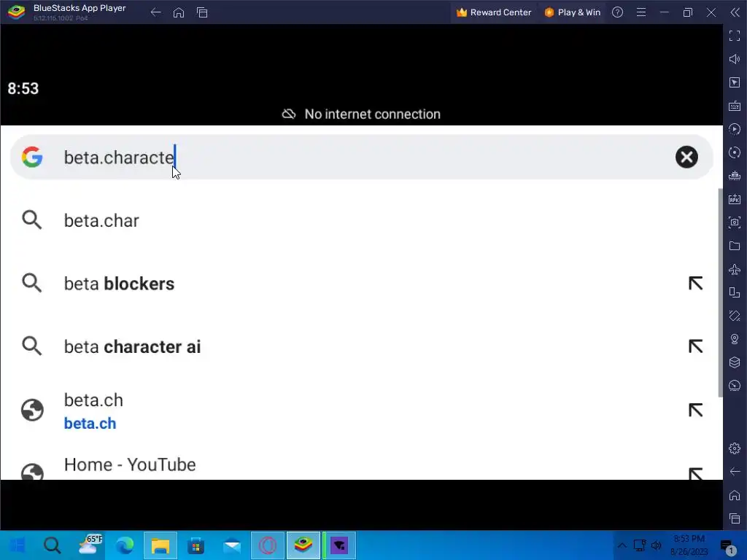Open the Windows Start menu

[x=17, y=545]
